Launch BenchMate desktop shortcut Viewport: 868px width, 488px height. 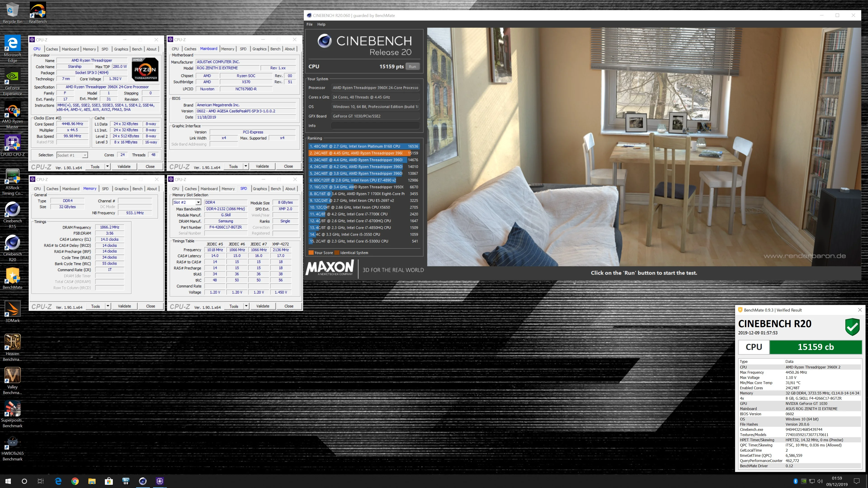click(x=12, y=279)
